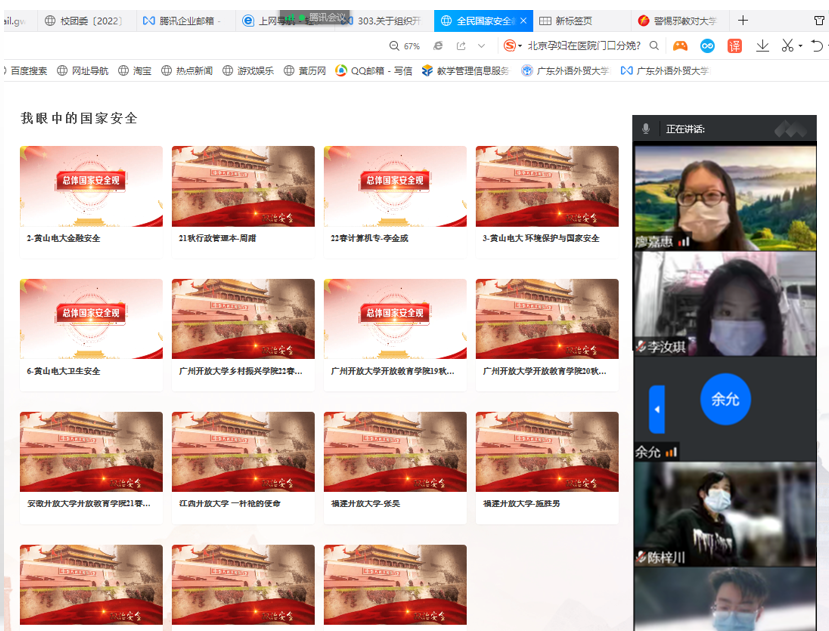This screenshot has width=829, height=631.
Task: Click the scissors screenshot tool icon
Action: (x=787, y=46)
